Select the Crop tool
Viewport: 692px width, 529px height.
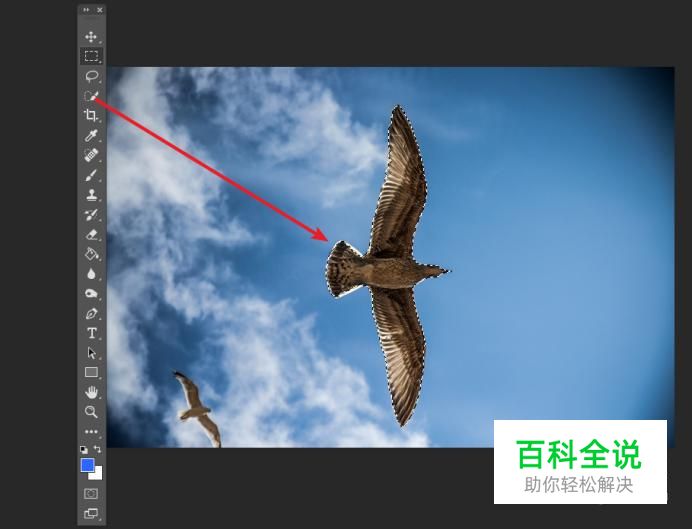[x=91, y=115]
